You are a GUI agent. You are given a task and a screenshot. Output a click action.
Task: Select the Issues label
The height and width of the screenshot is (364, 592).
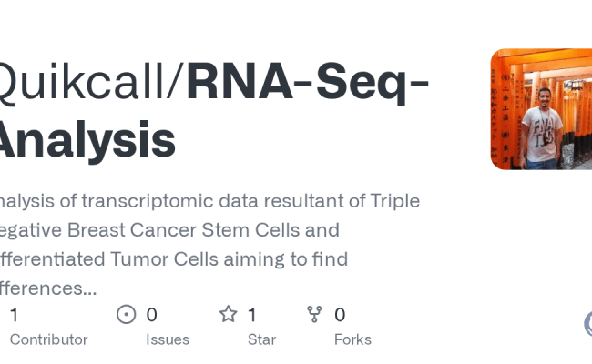point(168,339)
